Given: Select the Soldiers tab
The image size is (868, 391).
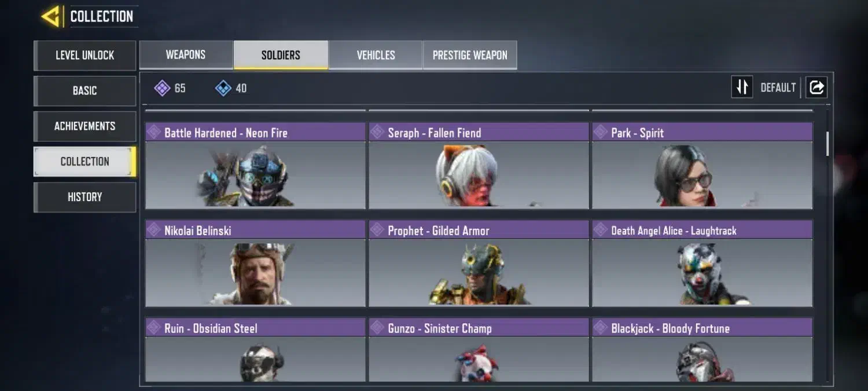Looking at the screenshot, I should click(281, 55).
